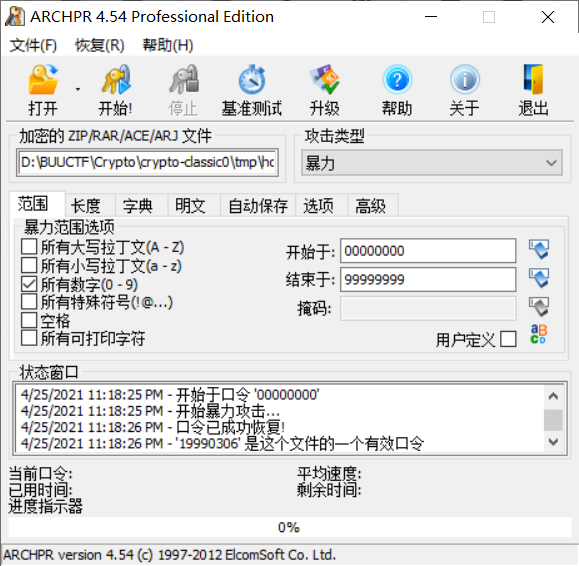Expand the arrow next to 打开
The image size is (579, 566).
coord(78,89)
